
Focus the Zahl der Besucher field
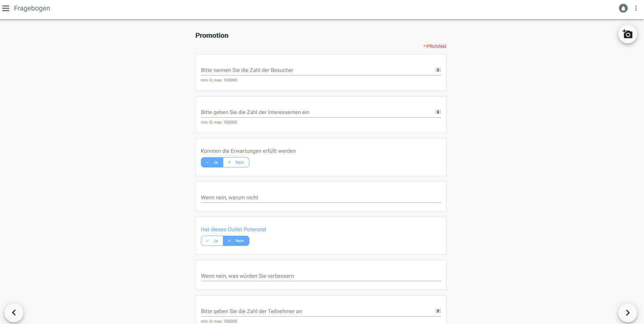318,70
